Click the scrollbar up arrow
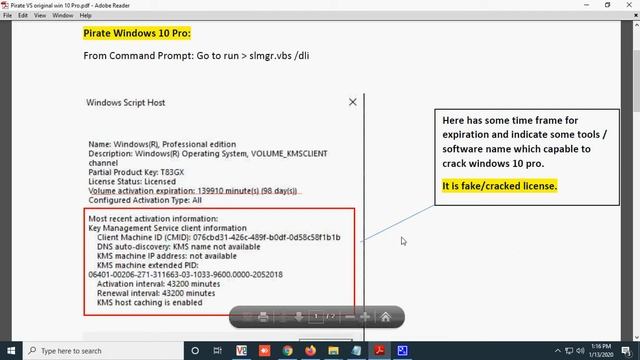 pos(636,25)
